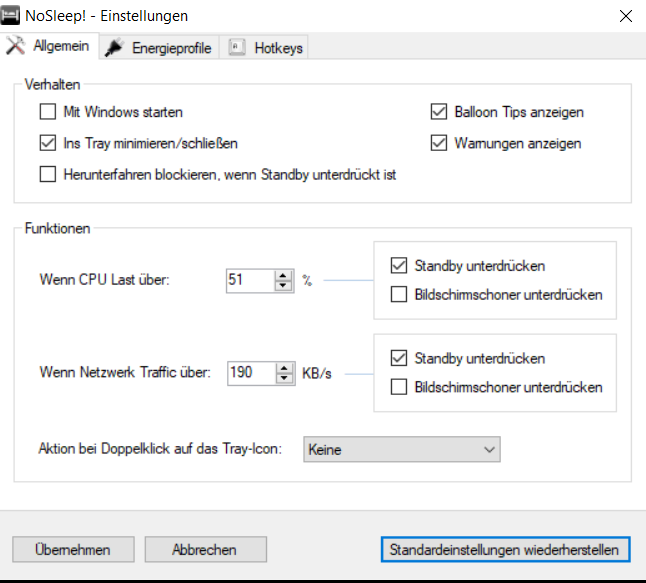
Task: Enable Bildschirmschoner unterdrücken for Netzwerk Traffic
Action: click(399, 387)
